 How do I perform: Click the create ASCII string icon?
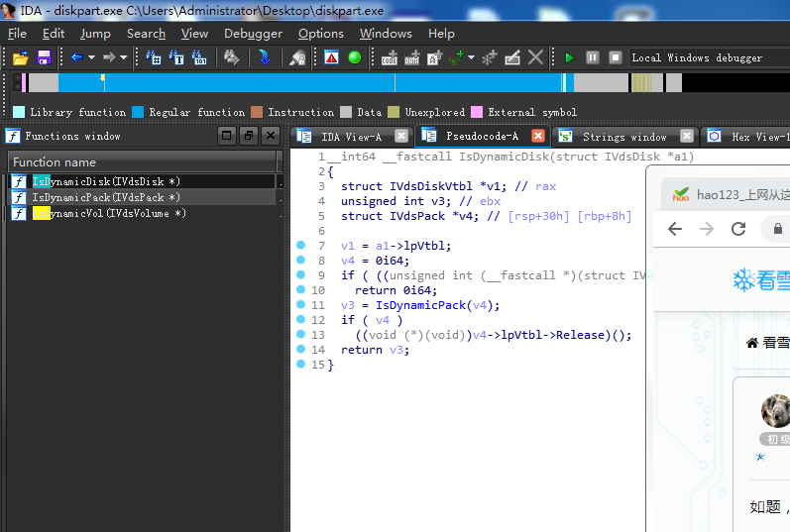pos(434,57)
